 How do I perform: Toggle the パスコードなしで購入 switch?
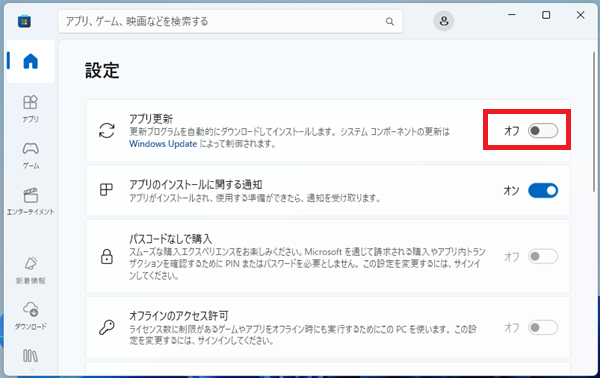click(543, 256)
